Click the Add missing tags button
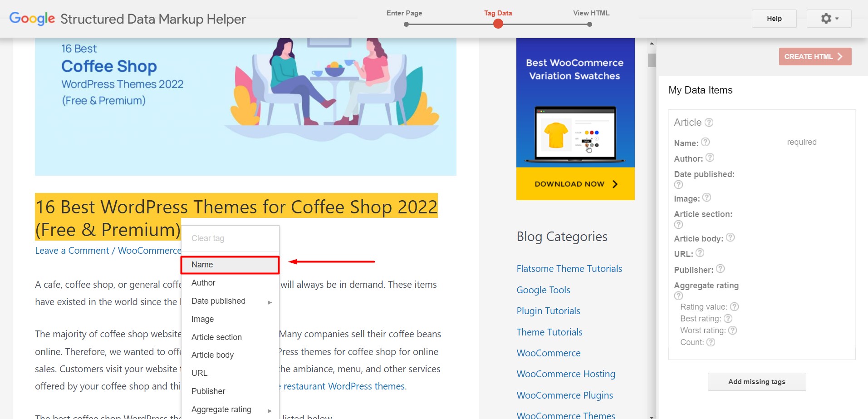The width and height of the screenshot is (868, 419). pos(757,382)
